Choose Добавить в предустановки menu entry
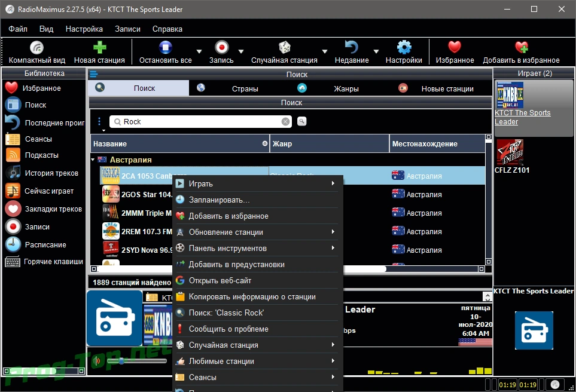The height and width of the screenshot is (392, 576). [x=258, y=265]
